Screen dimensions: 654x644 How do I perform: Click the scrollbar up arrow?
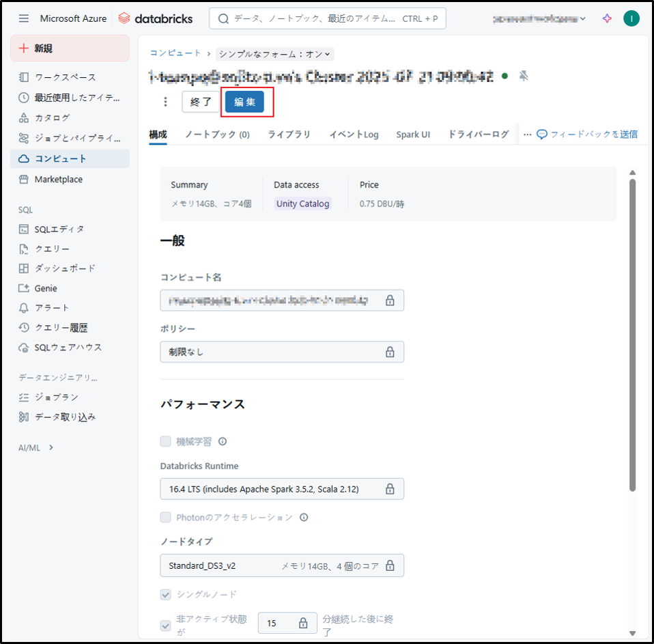(x=632, y=172)
